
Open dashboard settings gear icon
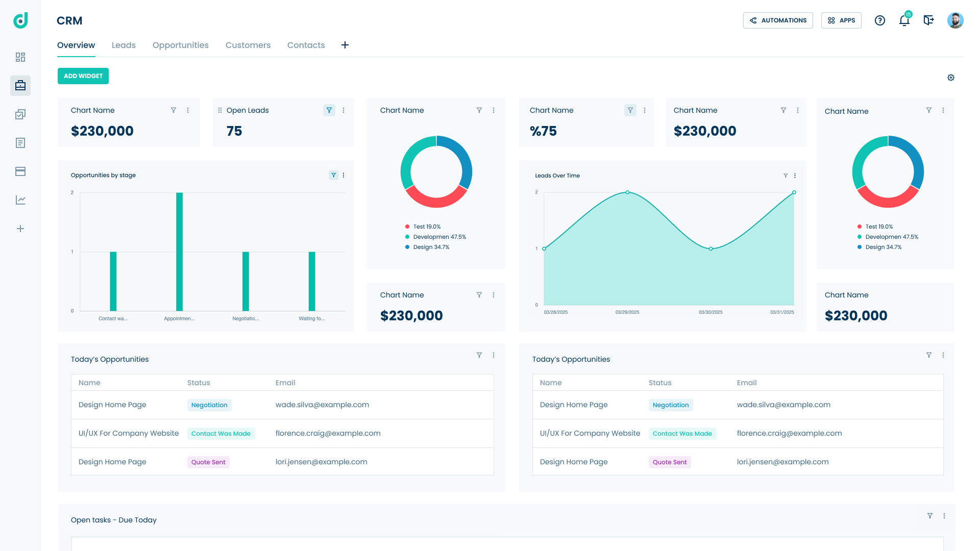950,78
